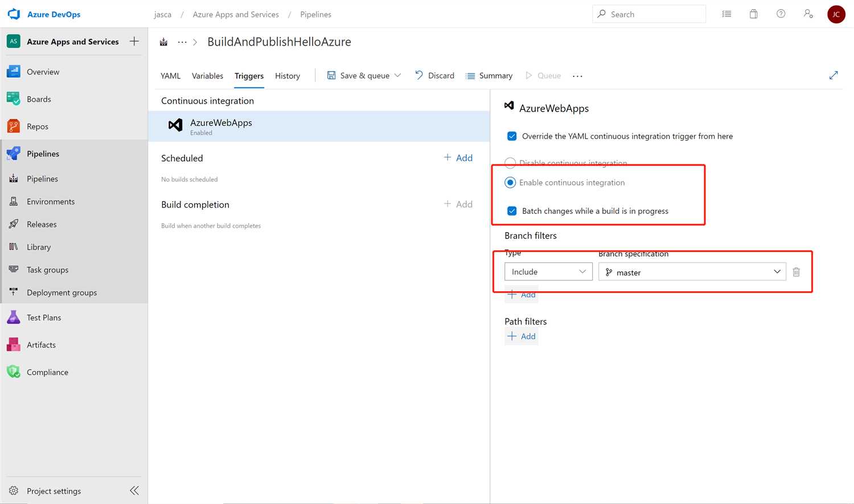Click the AS project avatar icon
This screenshot has width=854, height=504.
(14, 42)
